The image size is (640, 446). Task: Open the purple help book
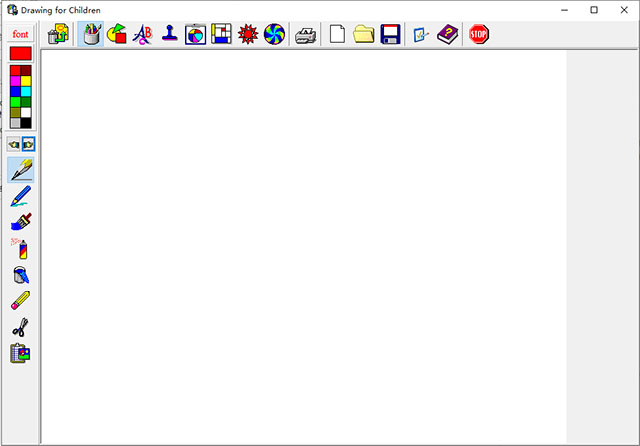point(447,34)
